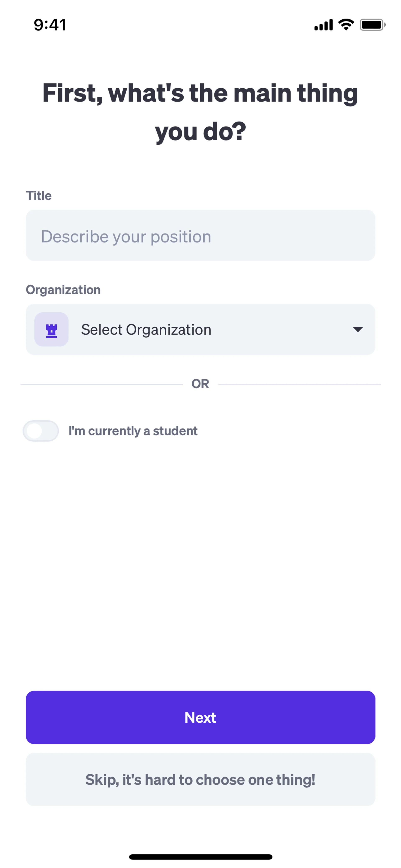Click the purple castle organization icon
The image size is (401, 868).
point(52,329)
